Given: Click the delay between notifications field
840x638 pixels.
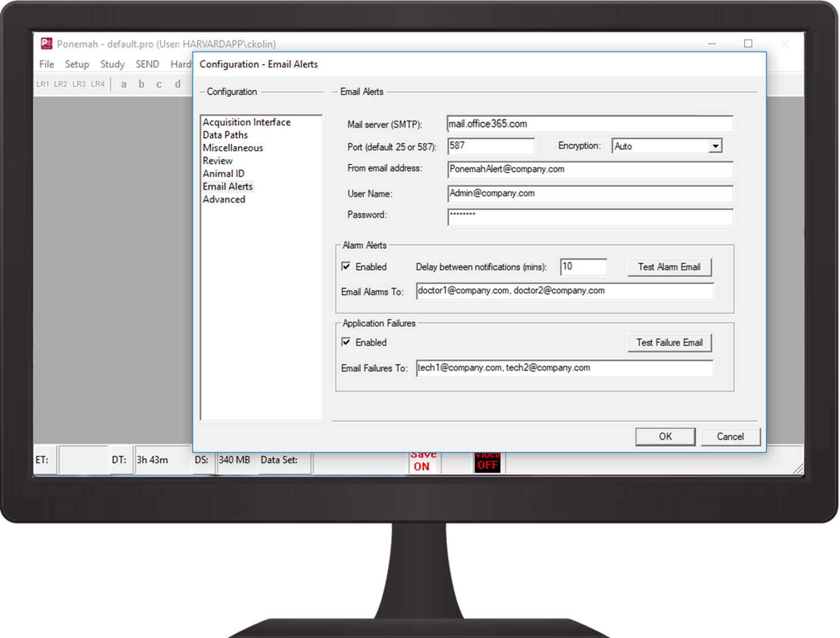Looking at the screenshot, I should (583, 267).
